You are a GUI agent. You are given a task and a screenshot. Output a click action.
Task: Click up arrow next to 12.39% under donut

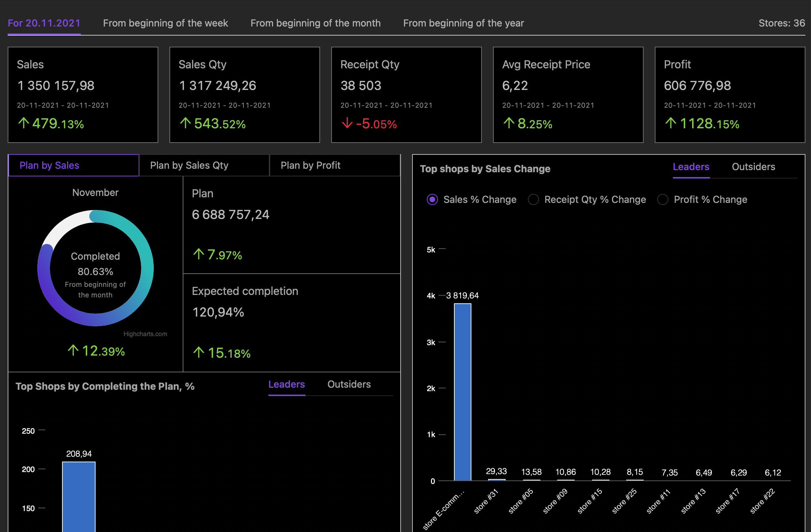(73, 350)
